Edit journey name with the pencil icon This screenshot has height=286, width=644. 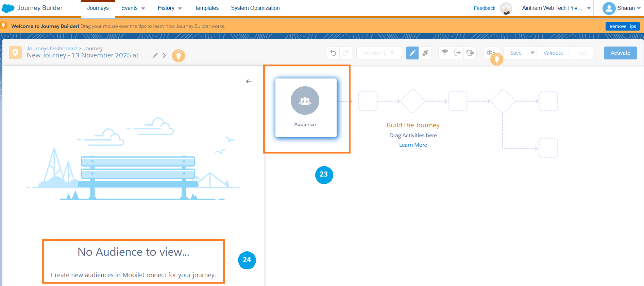[x=155, y=55]
